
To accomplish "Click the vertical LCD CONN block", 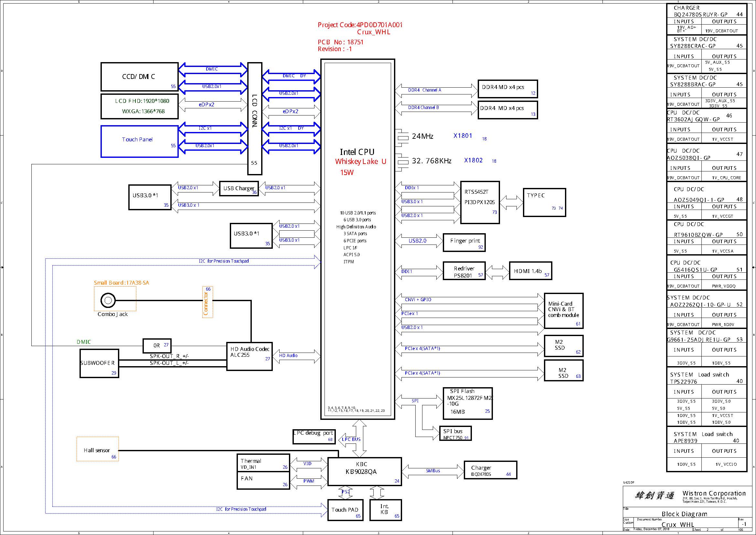I will tap(254, 119).
